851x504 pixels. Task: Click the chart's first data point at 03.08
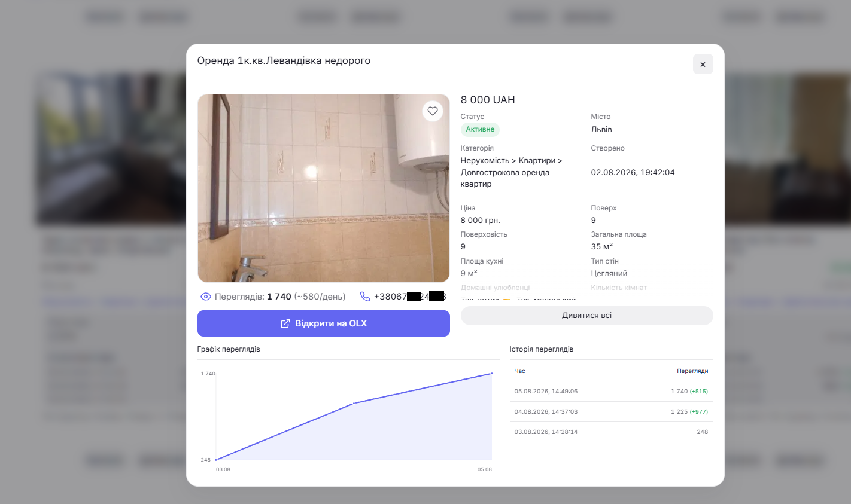[216, 460]
